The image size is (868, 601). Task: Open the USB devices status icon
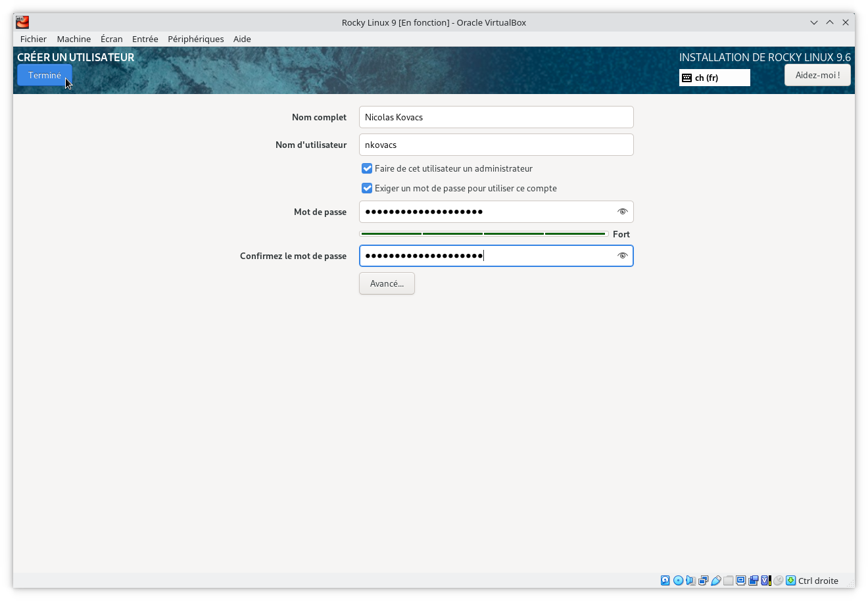(x=715, y=581)
